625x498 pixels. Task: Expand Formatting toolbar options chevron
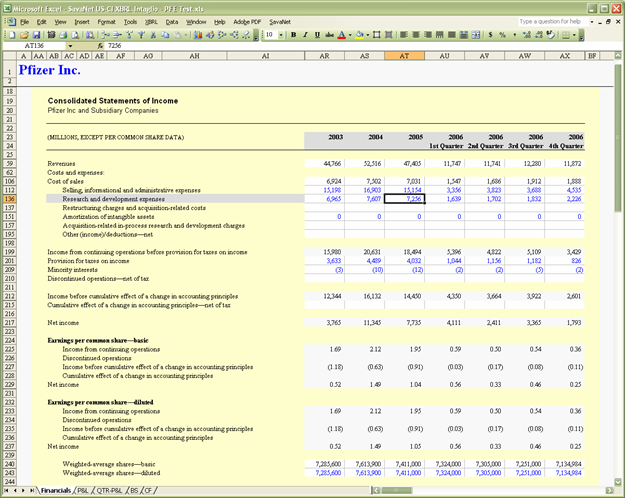click(582, 35)
